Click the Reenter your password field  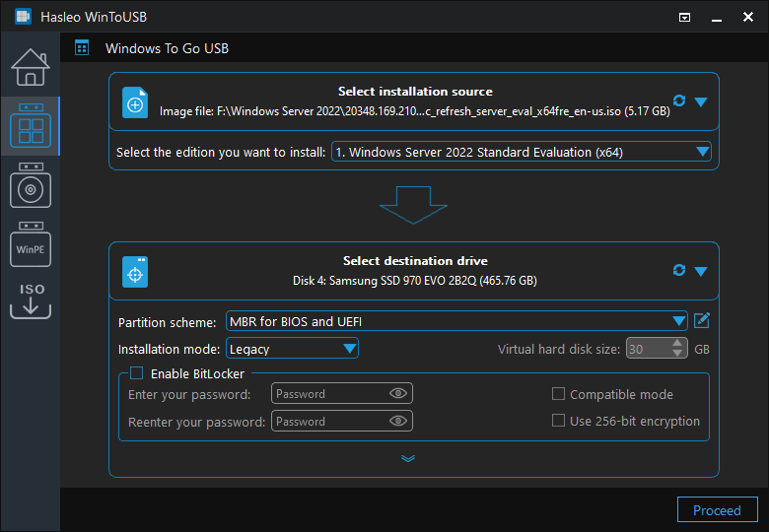(342, 421)
